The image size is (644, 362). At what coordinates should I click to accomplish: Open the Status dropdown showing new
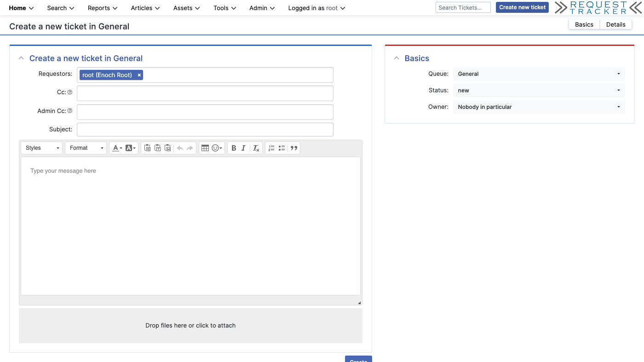pyautogui.click(x=539, y=90)
